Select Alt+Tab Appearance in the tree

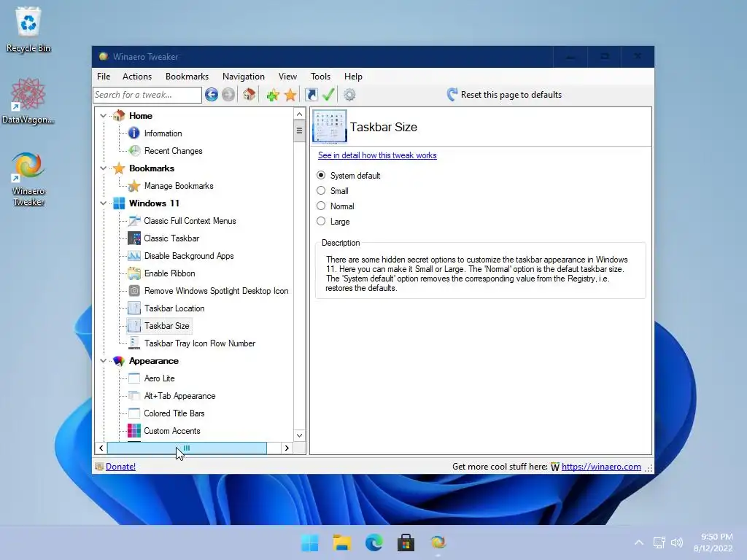point(179,396)
